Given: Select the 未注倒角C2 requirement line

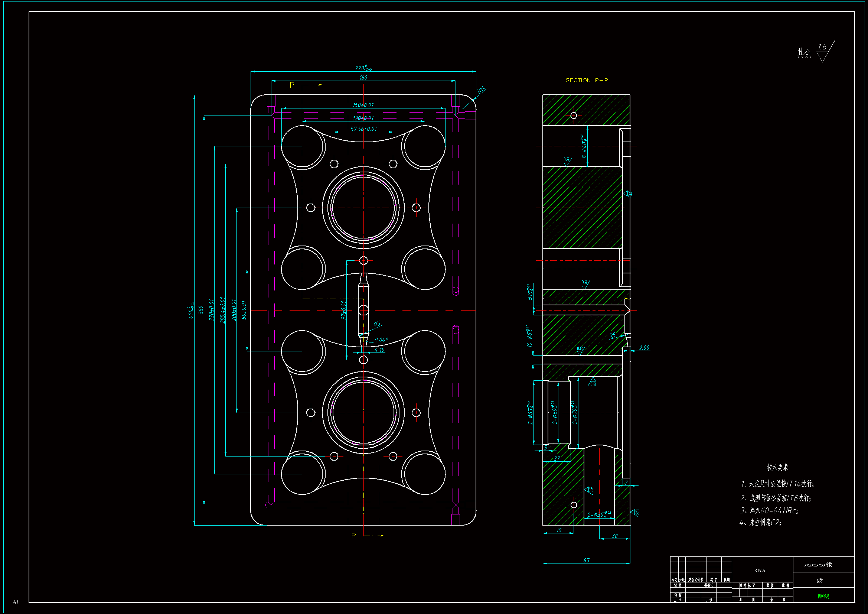Looking at the screenshot, I should (760, 523).
